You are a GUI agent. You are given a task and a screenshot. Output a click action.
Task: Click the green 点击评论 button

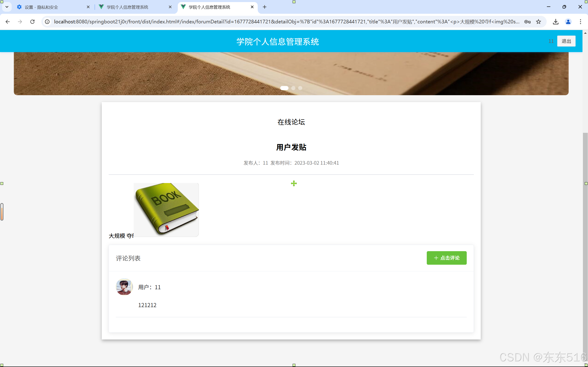pyautogui.click(x=446, y=258)
